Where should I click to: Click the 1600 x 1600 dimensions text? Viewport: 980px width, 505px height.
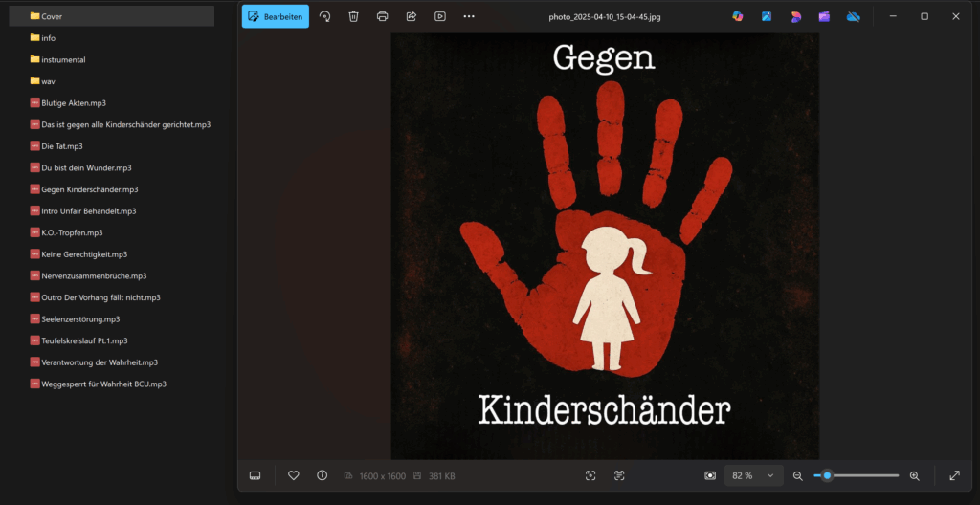pos(383,476)
